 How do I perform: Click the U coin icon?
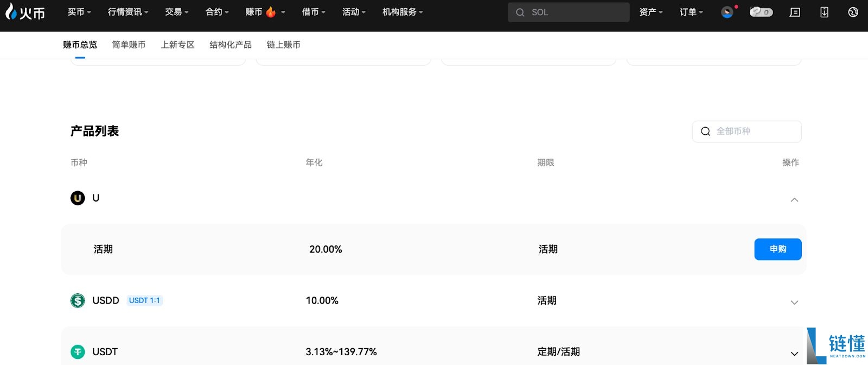pyautogui.click(x=78, y=198)
